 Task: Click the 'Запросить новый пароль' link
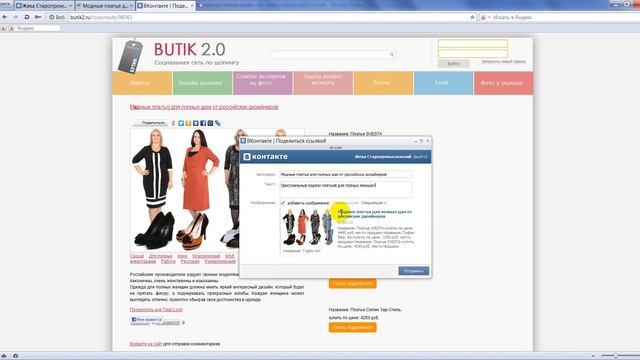(503, 62)
